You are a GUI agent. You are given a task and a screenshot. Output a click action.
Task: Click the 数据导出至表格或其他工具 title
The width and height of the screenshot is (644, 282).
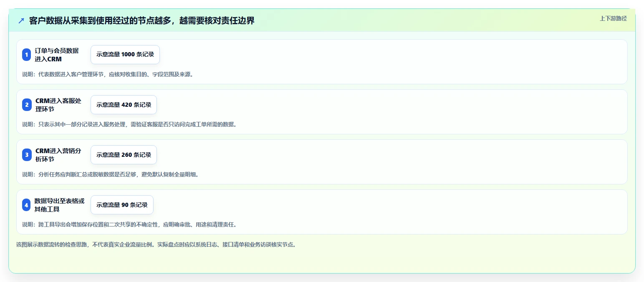pos(59,205)
